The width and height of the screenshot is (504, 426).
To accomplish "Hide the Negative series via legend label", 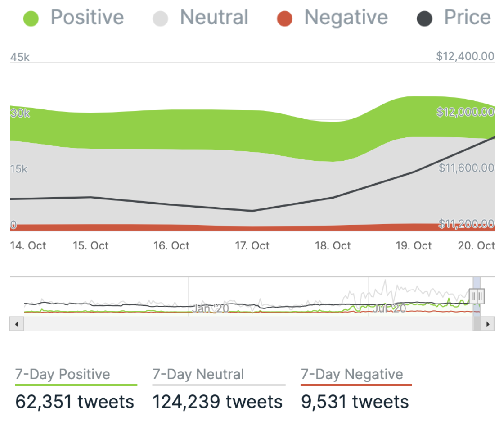I will pos(346,18).
